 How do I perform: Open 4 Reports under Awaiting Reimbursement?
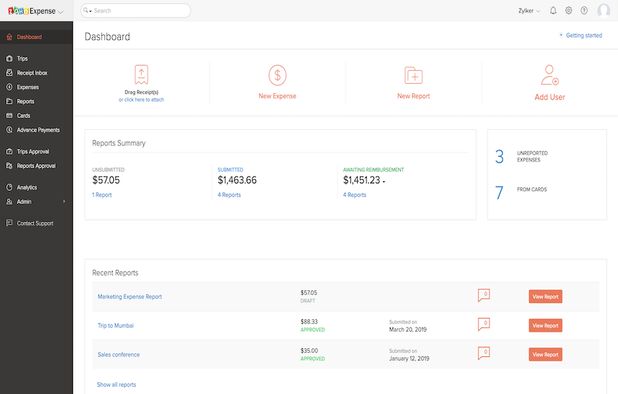pos(354,195)
